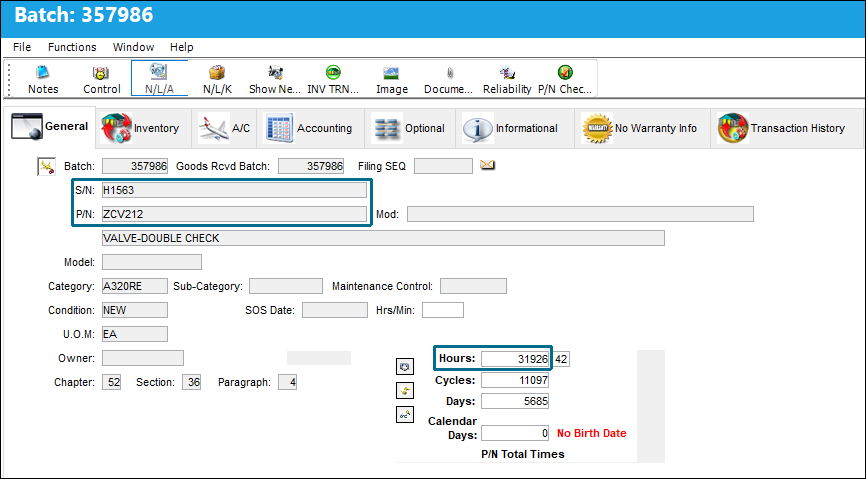Click the Category field showing A320RE
This screenshot has width=866, height=479.
pos(135,286)
